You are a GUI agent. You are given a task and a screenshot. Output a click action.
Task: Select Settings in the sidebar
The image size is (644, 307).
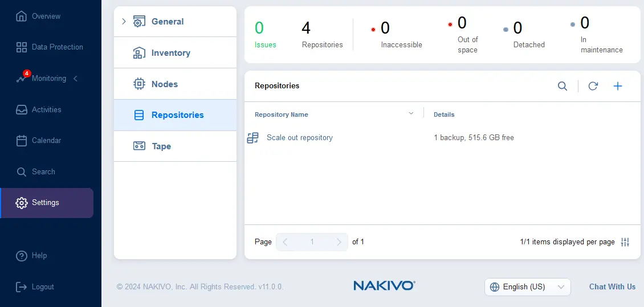coord(47,203)
